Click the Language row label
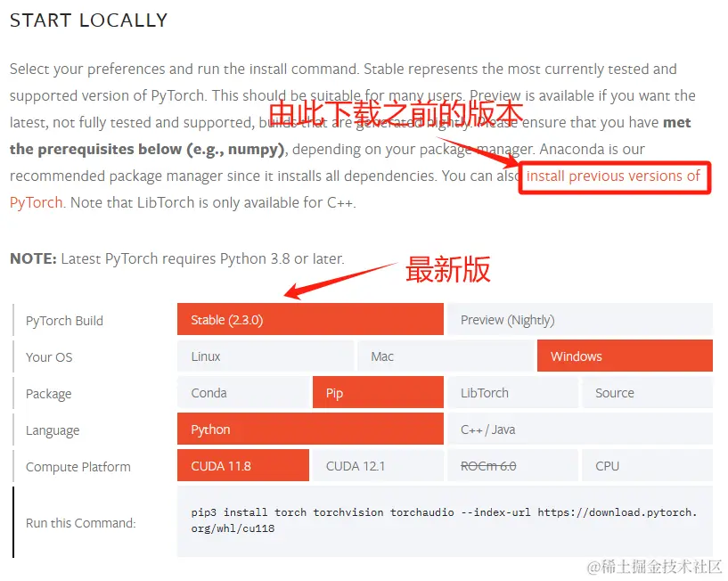Screen dimensions: 728x581 coord(53,430)
